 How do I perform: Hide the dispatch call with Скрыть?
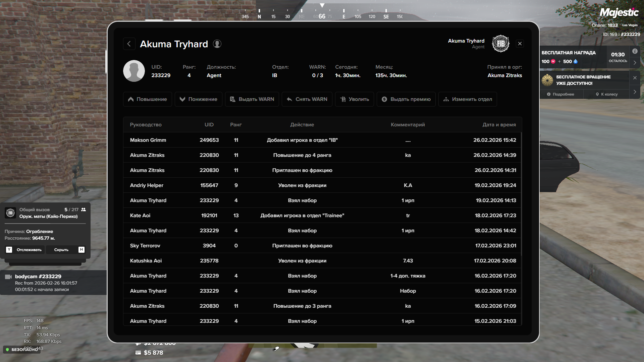click(x=61, y=250)
